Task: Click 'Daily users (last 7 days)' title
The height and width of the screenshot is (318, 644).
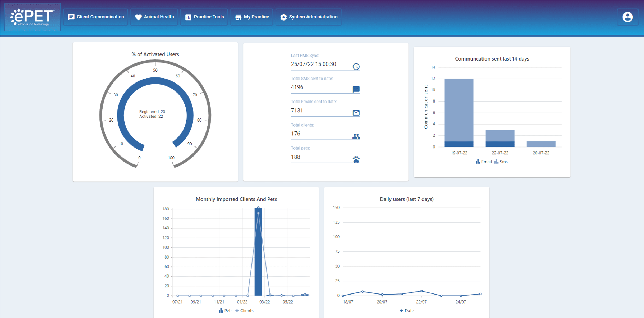Action: tap(407, 199)
